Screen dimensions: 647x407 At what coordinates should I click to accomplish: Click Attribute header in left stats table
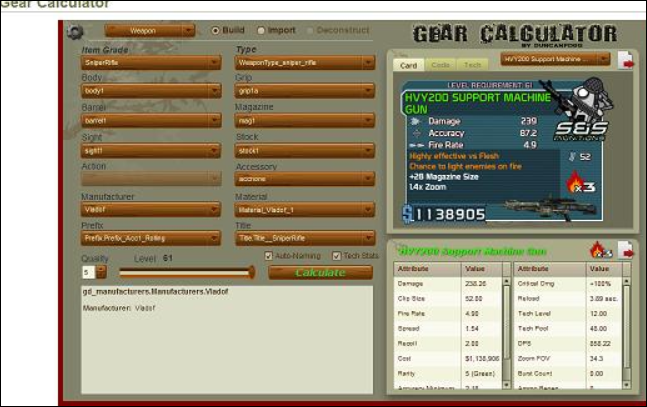click(427, 269)
